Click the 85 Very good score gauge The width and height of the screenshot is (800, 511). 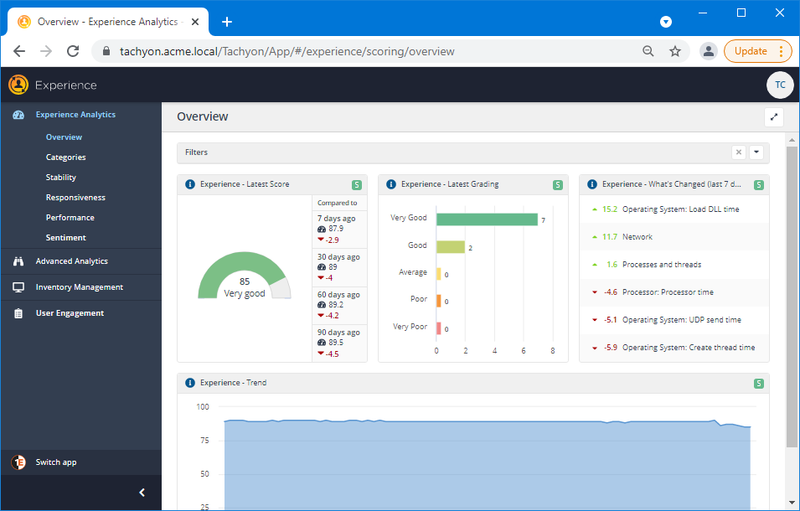point(244,275)
